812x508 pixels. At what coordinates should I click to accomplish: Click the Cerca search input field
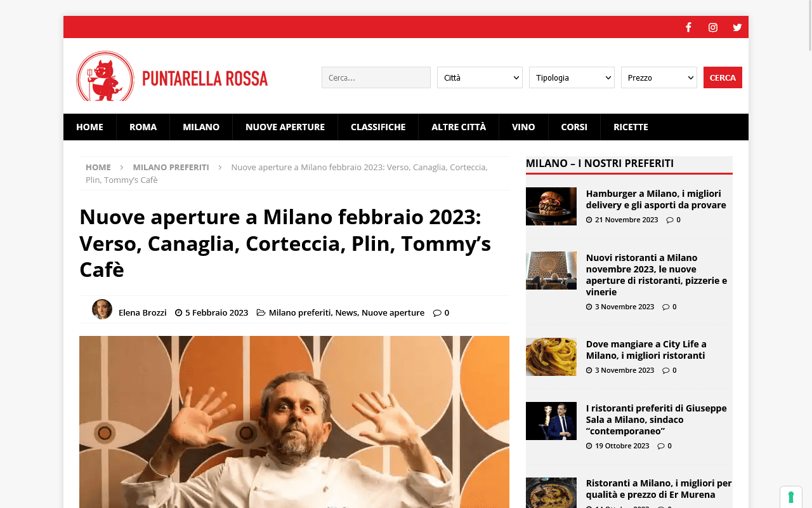point(376,77)
